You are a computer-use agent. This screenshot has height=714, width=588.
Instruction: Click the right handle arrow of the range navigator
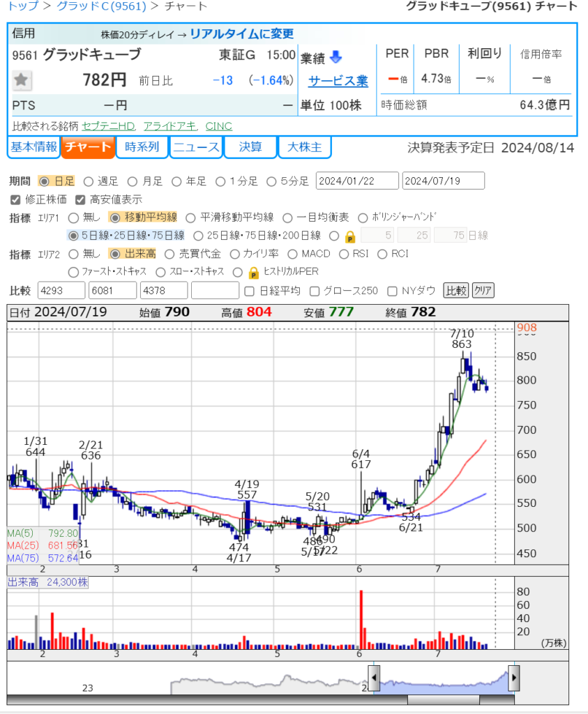coord(514,677)
